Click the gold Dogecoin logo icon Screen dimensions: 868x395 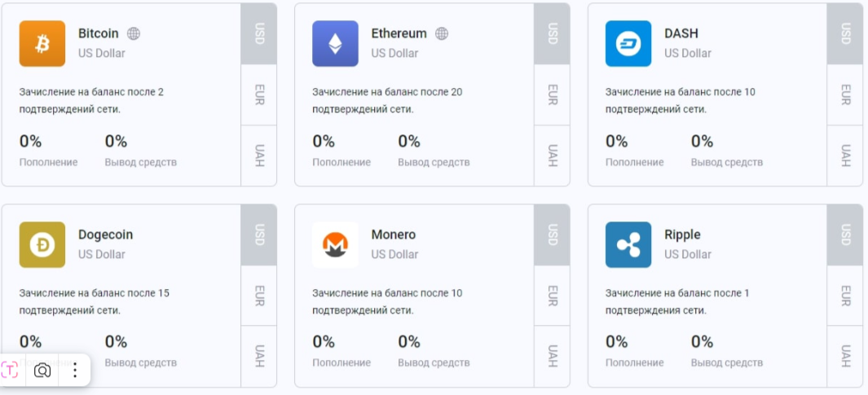point(42,244)
